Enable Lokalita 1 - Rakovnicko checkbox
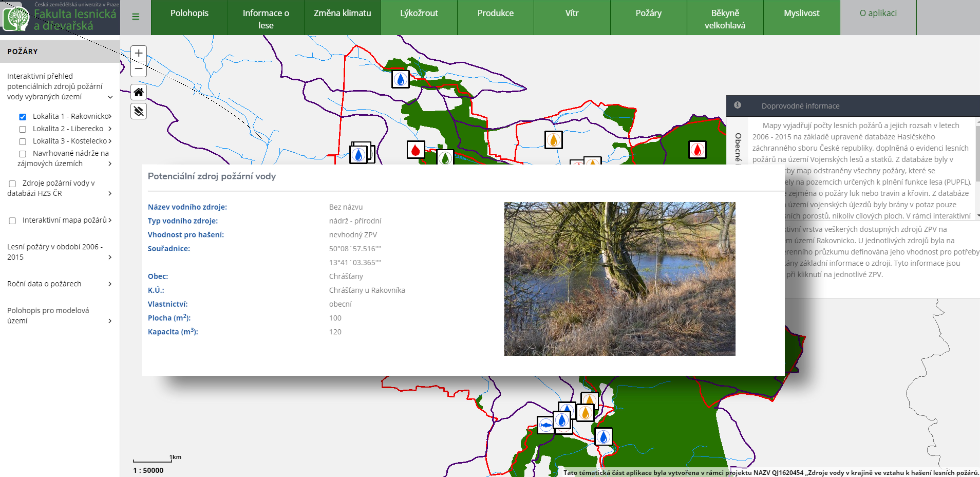 pos(22,117)
